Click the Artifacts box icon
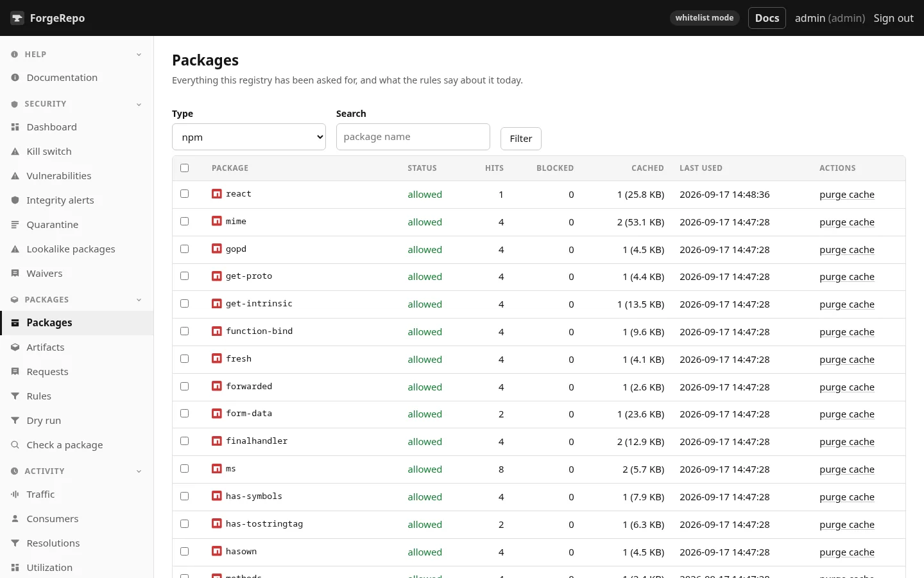 [x=15, y=347]
